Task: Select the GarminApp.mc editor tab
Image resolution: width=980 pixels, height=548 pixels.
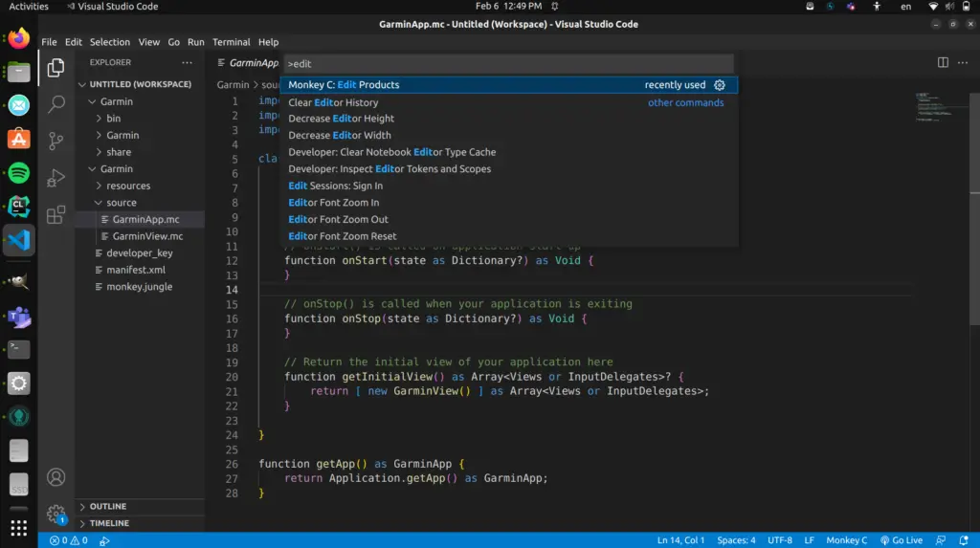Action: tap(247, 62)
